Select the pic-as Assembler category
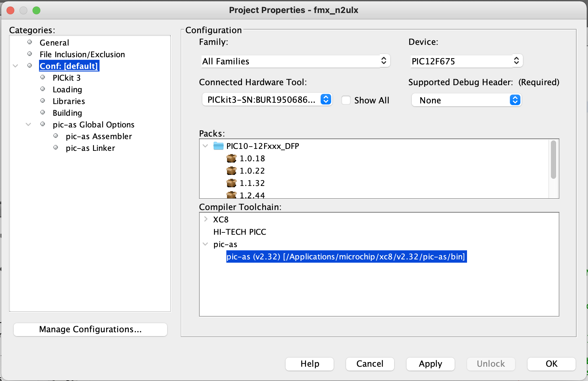 click(x=99, y=136)
